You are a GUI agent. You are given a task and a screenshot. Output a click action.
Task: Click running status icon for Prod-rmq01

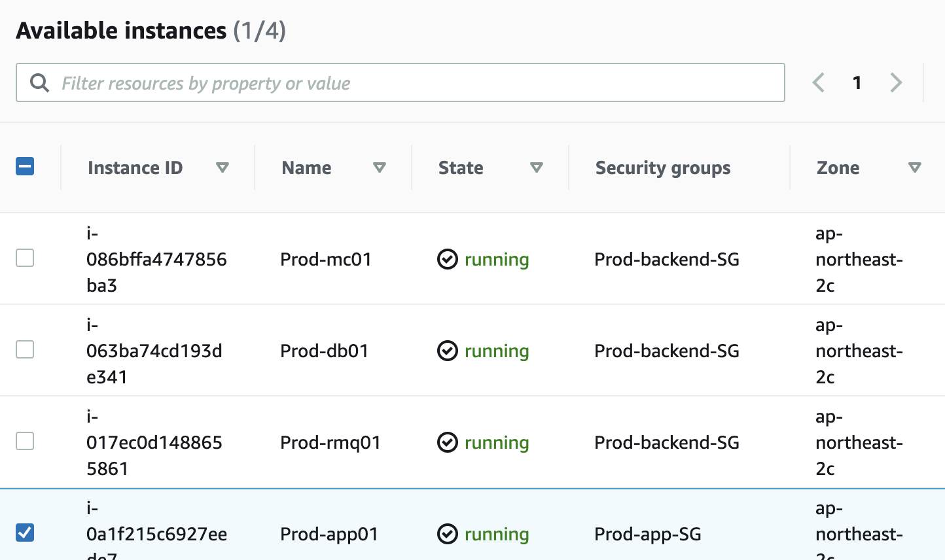point(448,443)
